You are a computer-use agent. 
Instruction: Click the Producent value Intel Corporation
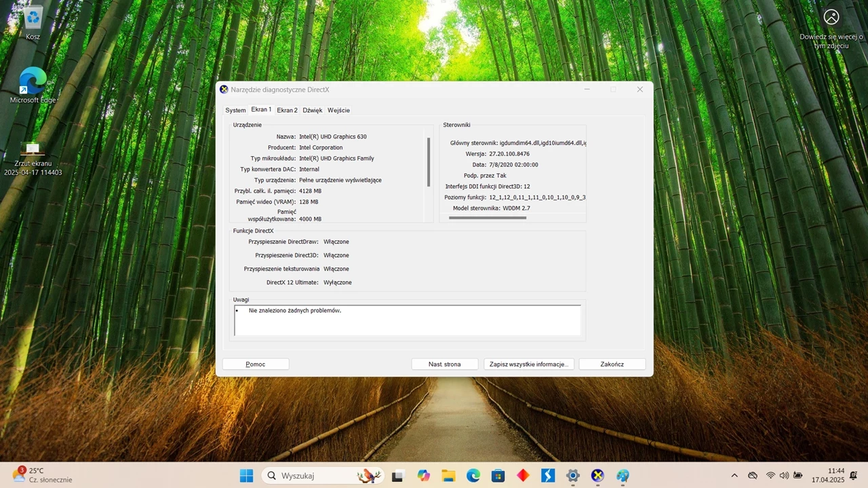(x=321, y=147)
